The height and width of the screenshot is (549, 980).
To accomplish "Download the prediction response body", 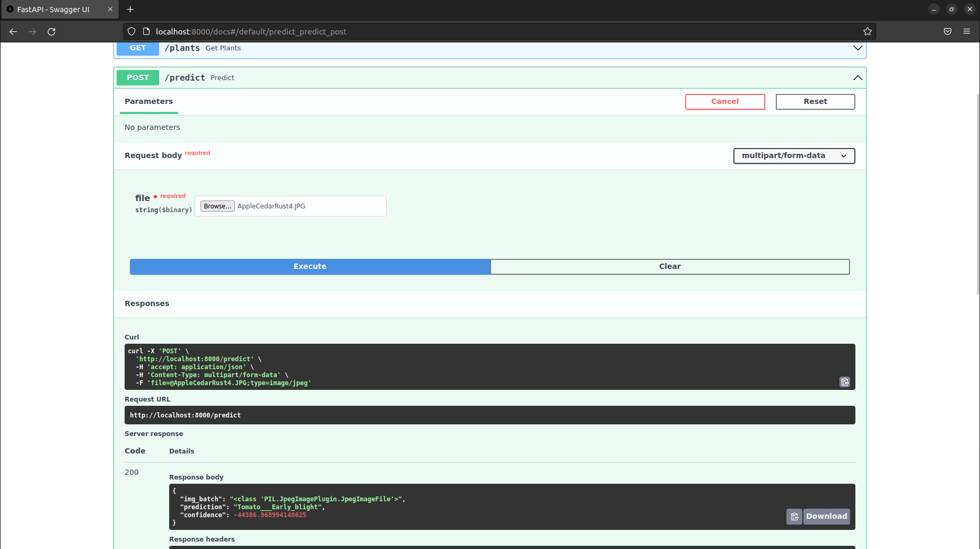I will [x=826, y=516].
